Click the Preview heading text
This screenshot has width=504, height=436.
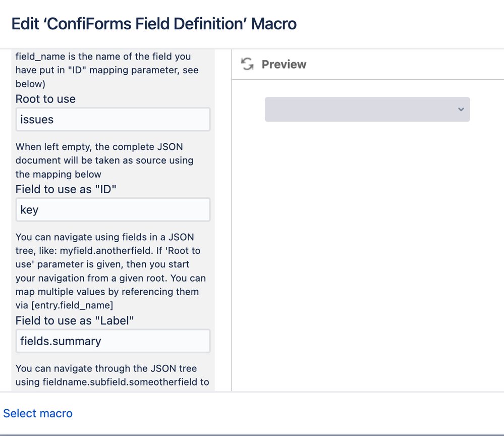[284, 64]
